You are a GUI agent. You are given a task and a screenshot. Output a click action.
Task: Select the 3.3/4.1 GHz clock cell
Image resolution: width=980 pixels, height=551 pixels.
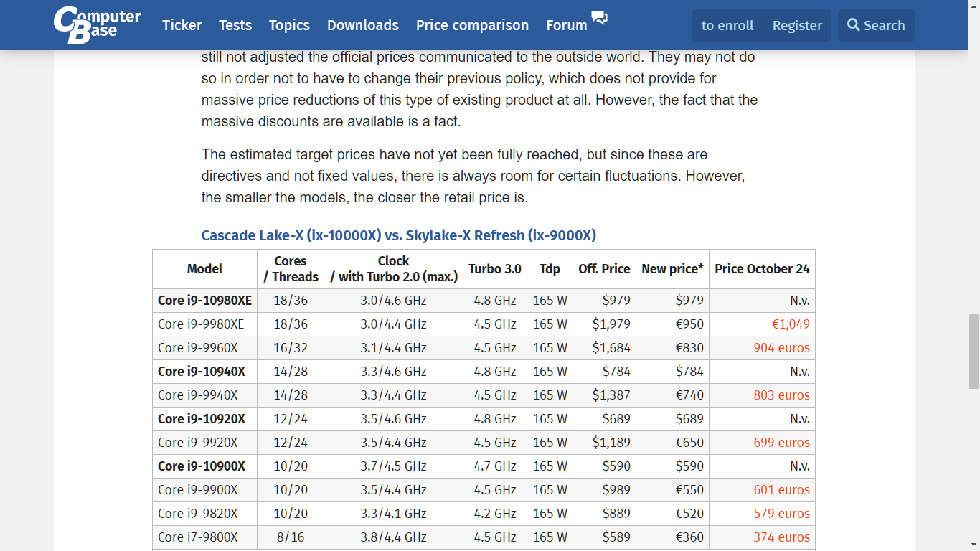394,514
